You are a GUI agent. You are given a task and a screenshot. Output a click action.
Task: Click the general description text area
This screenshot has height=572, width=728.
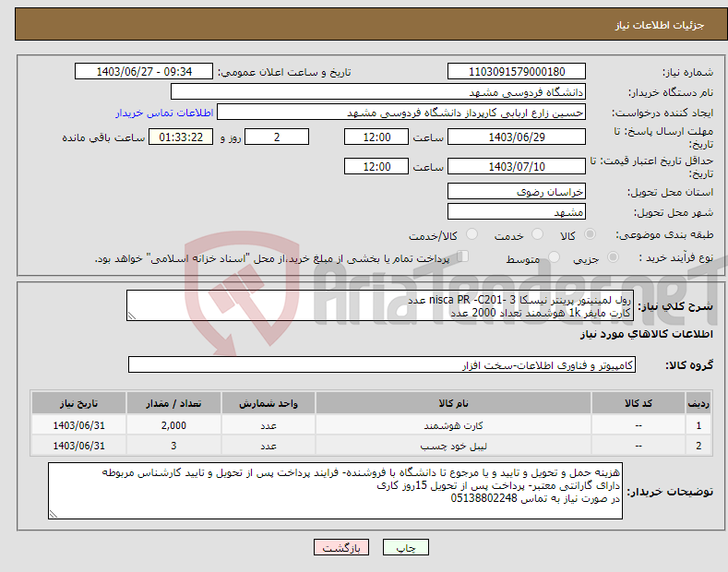coord(379,305)
